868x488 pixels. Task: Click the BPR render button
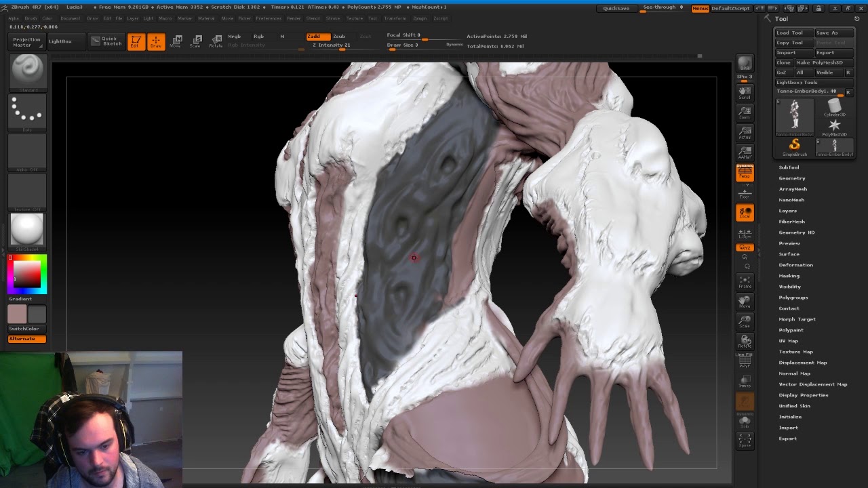click(745, 64)
